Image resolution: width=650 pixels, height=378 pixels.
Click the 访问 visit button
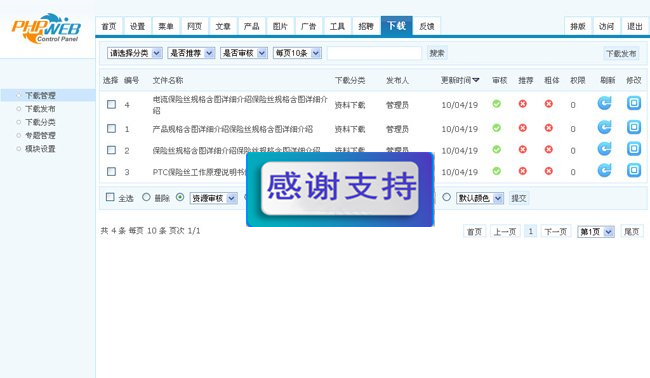tap(606, 26)
